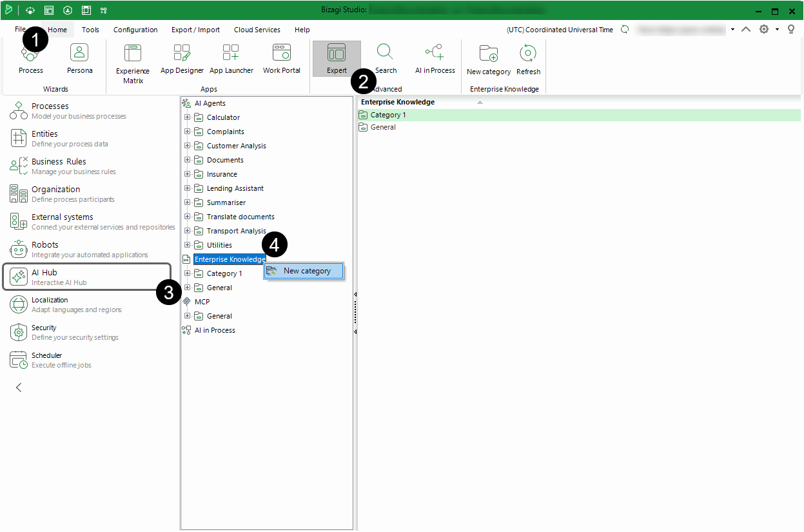Image resolution: width=804 pixels, height=532 pixels.
Task: Select Category 1 in tree
Action: 224,273
